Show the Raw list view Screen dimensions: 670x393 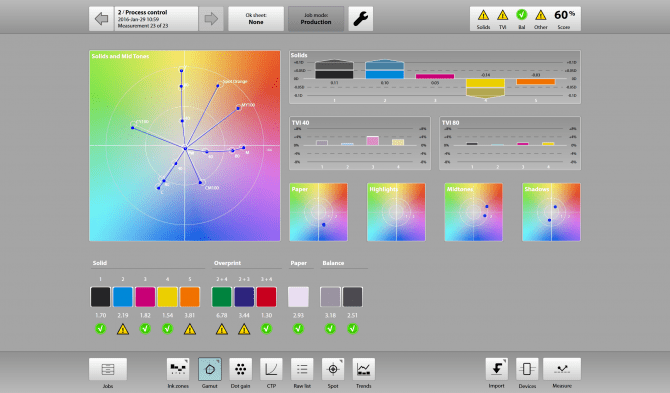coord(302,369)
